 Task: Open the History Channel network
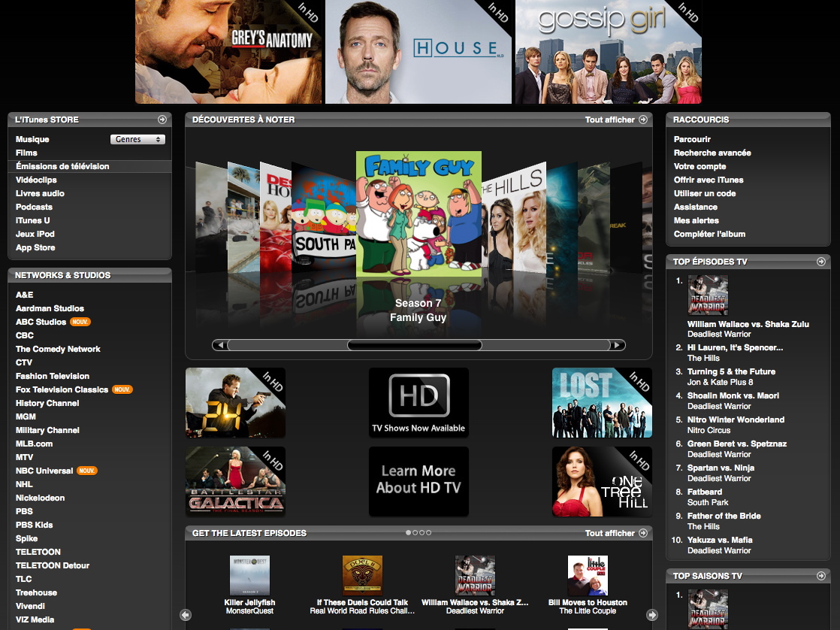pyautogui.click(x=47, y=403)
